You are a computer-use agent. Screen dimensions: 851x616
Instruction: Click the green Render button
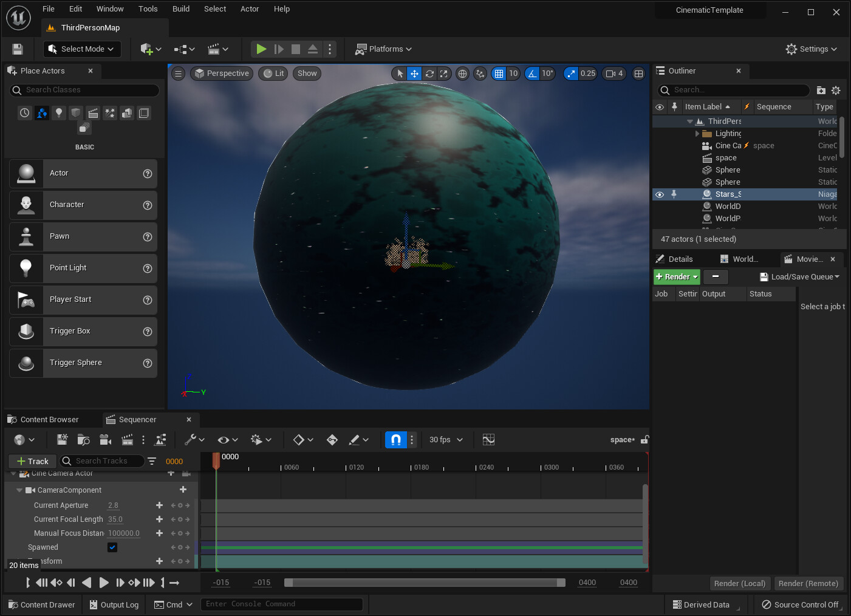[676, 277]
